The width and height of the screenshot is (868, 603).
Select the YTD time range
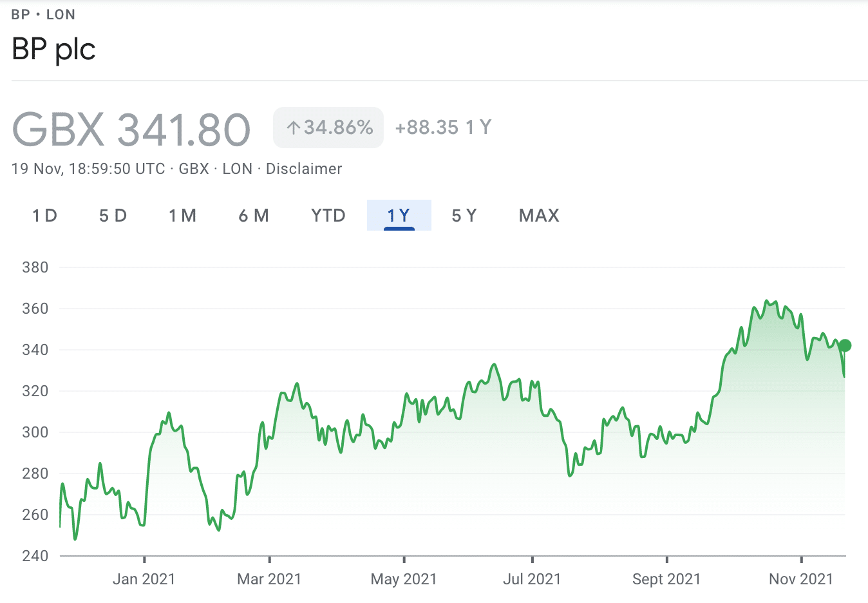point(328,216)
